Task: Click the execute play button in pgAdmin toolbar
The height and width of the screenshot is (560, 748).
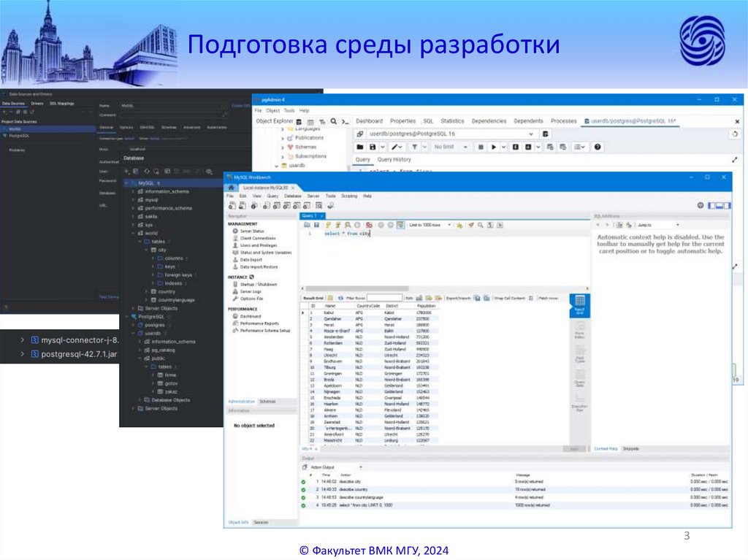Action: click(494, 147)
